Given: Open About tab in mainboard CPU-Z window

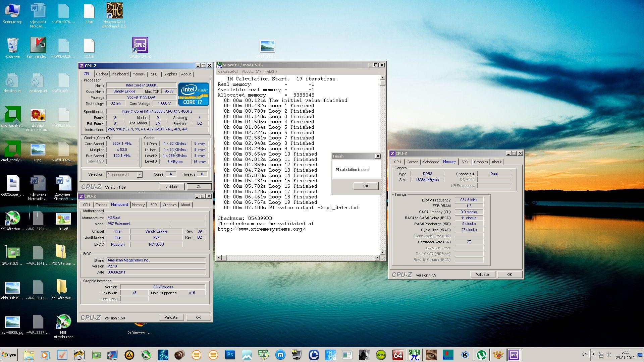Looking at the screenshot, I should click(185, 205).
